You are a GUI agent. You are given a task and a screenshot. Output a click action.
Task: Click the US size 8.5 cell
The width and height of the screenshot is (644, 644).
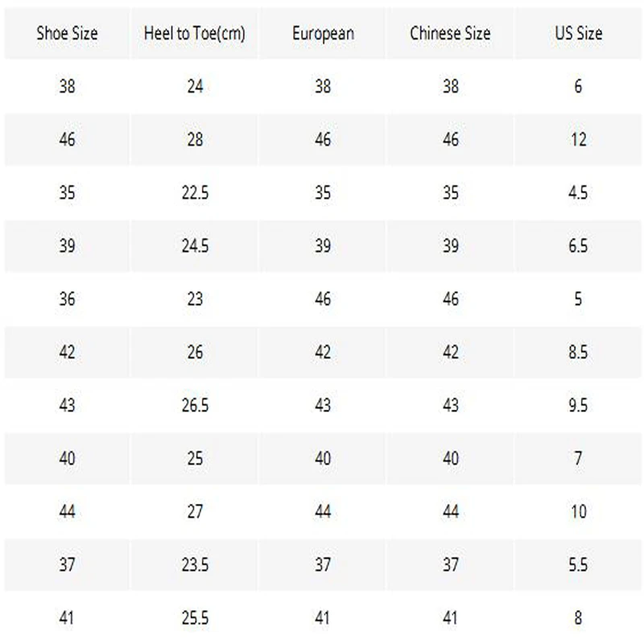point(578,353)
